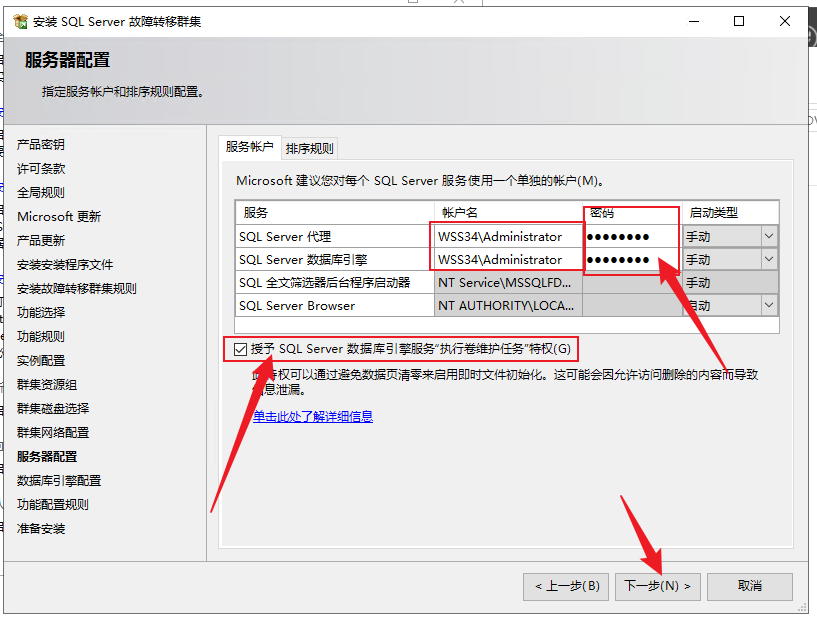Click account name field for SQL Server 代理

point(508,237)
